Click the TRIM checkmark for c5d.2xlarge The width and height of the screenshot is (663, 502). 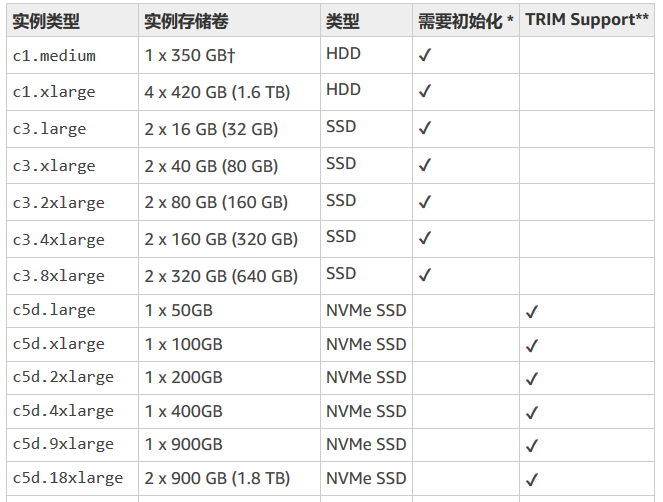(x=532, y=379)
